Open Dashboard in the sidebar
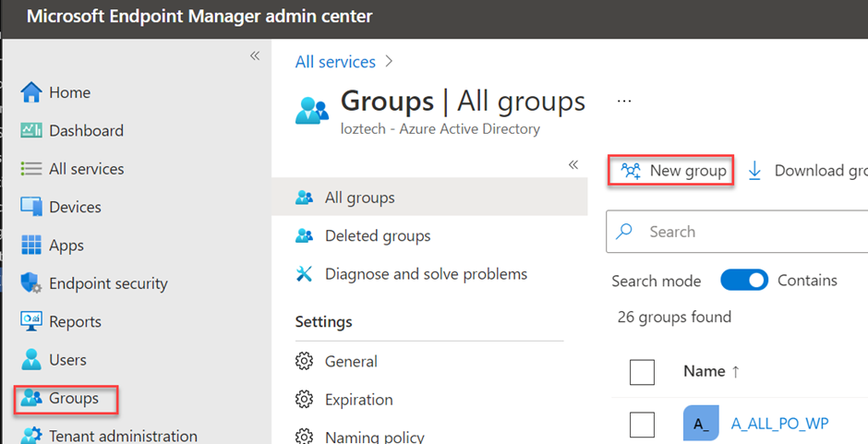868x444 pixels. (87, 131)
